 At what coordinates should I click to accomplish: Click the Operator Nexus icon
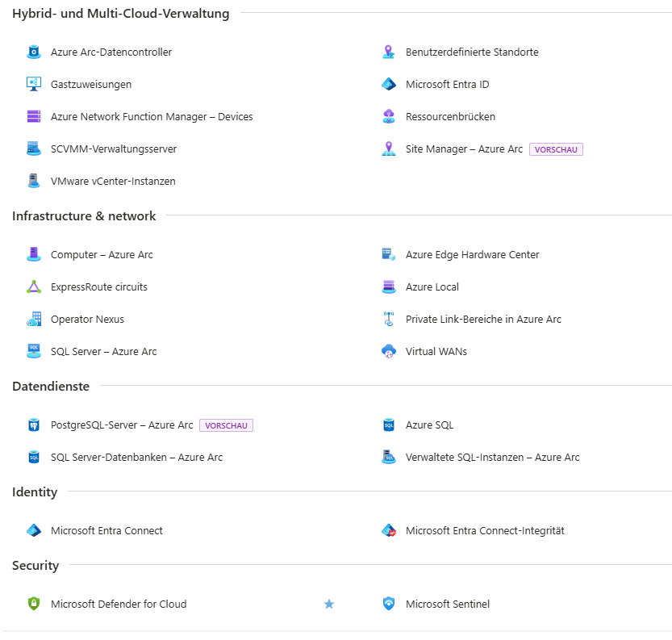tap(33, 319)
